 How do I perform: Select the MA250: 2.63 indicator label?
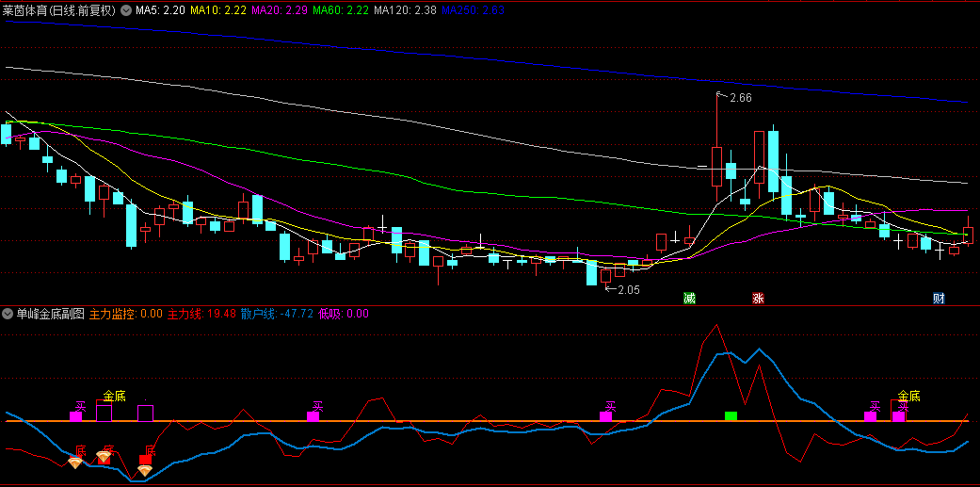474,10
